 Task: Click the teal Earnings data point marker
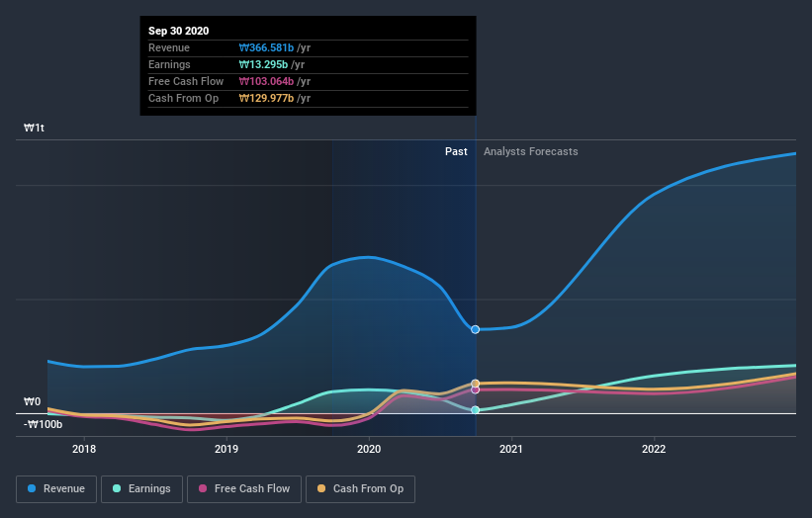click(x=475, y=410)
